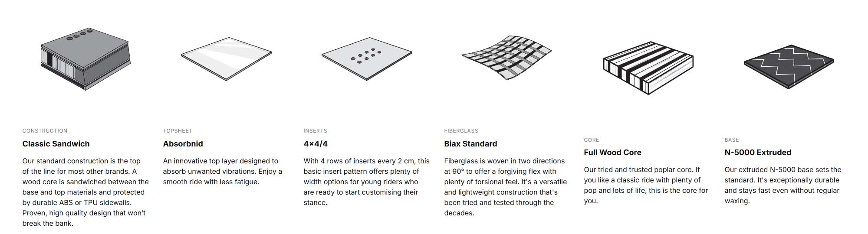Click the 4×4/4 inserts pattern illustration
The image size is (868, 234).
pyautogui.click(x=367, y=58)
